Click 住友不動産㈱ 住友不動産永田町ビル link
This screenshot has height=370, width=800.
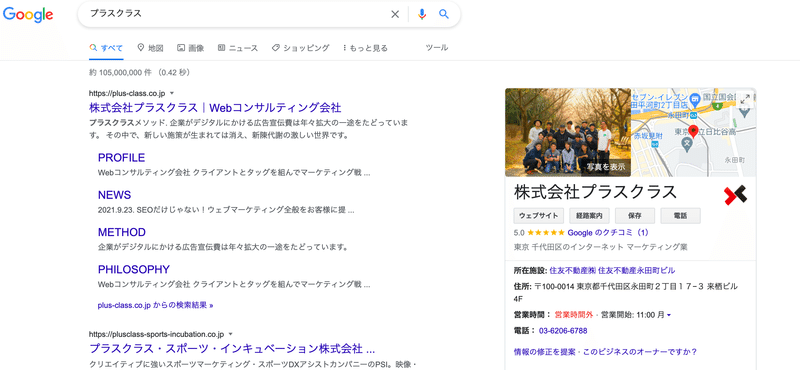[x=611, y=270]
